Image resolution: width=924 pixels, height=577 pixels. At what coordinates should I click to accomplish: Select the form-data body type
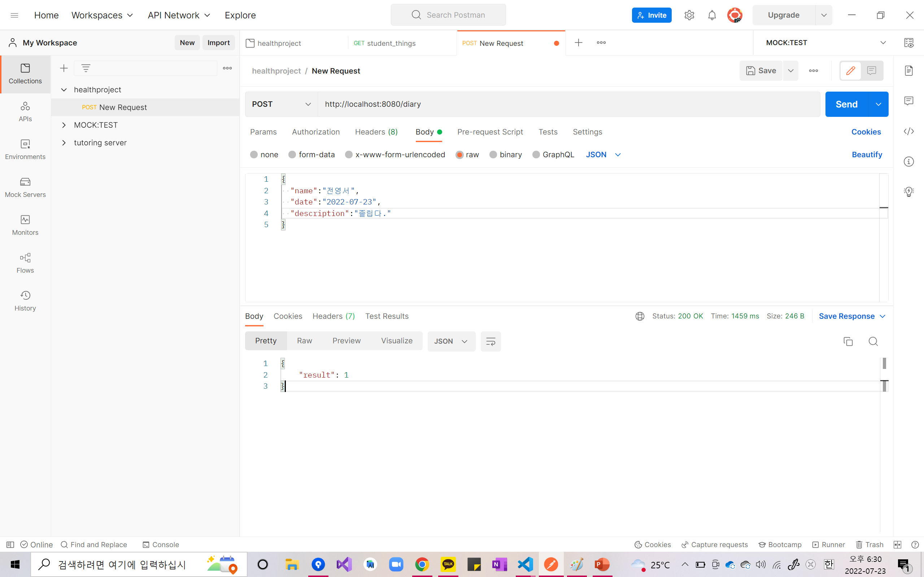click(x=292, y=155)
